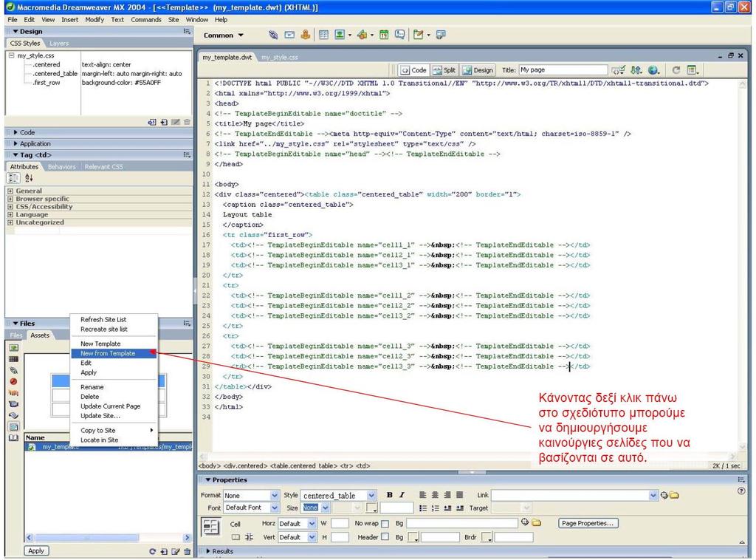Insert a comment icon

point(399,35)
